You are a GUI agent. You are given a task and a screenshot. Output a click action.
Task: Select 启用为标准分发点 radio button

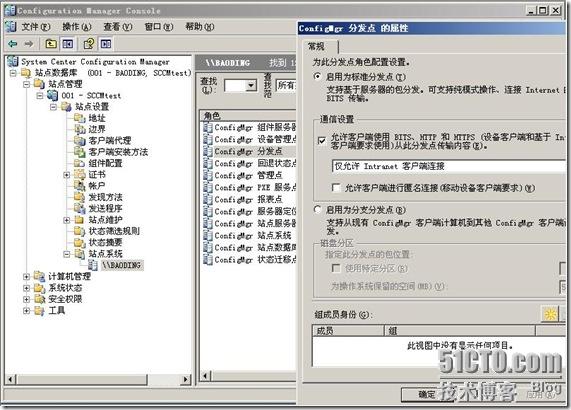pos(318,76)
